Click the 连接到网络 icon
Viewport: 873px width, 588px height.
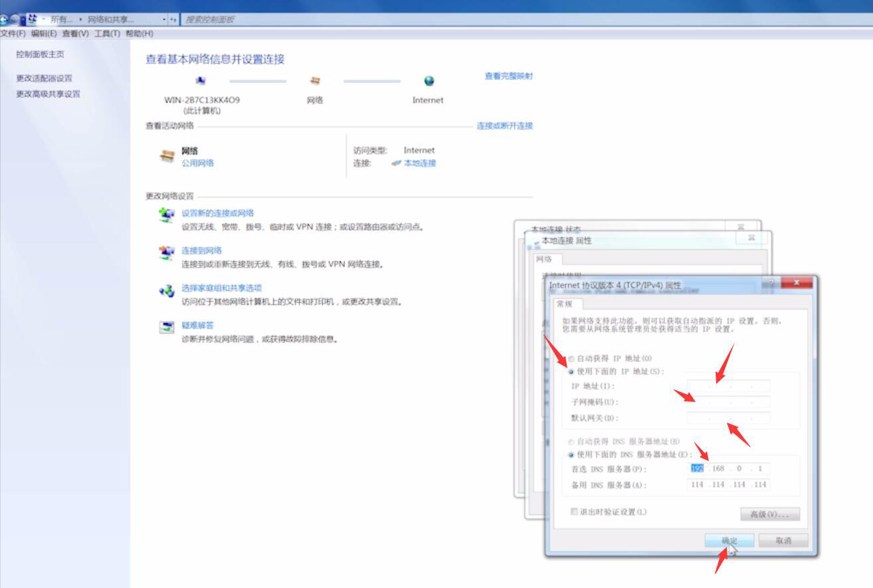click(166, 253)
